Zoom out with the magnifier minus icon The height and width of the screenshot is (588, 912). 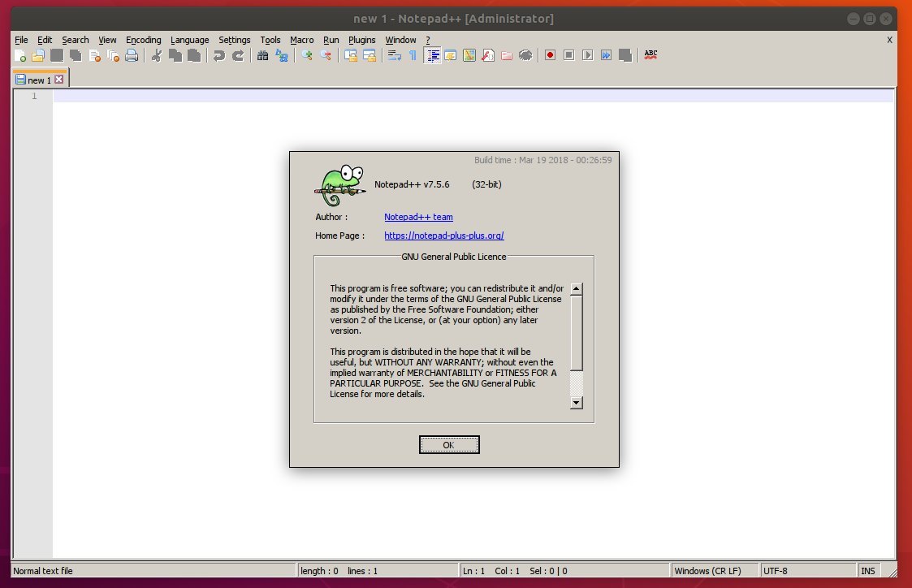326,55
